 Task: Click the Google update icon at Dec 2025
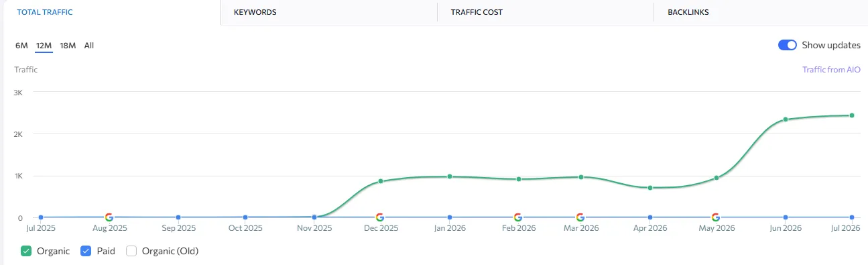pyautogui.click(x=380, y=217)
